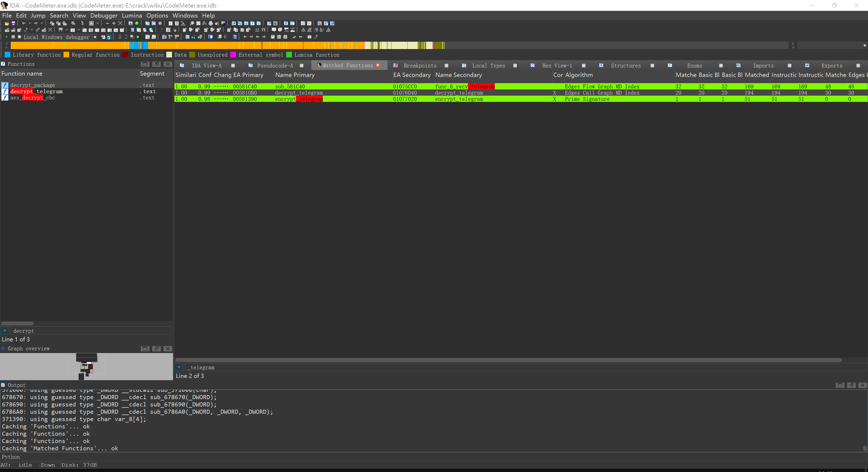Screen dimensions: 868x472
Task: Click the Terminate process stop icon
Action: click(x=20, y=37)
